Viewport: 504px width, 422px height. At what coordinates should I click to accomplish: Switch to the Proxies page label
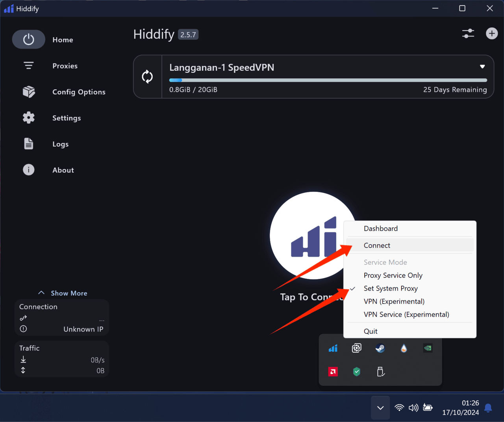coord(65,66)
